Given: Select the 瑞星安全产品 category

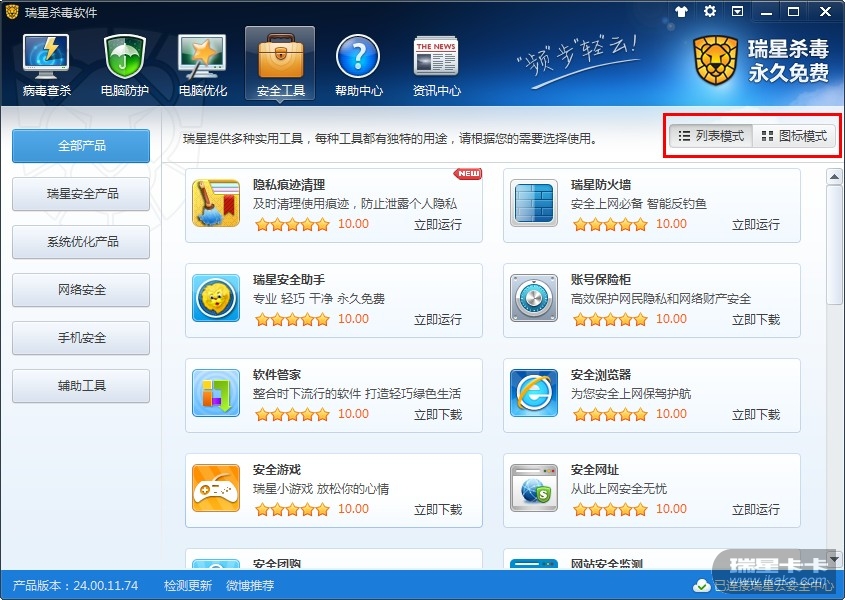Looking at the screenshot, I should pyautogui.click(x=81, y=194).
